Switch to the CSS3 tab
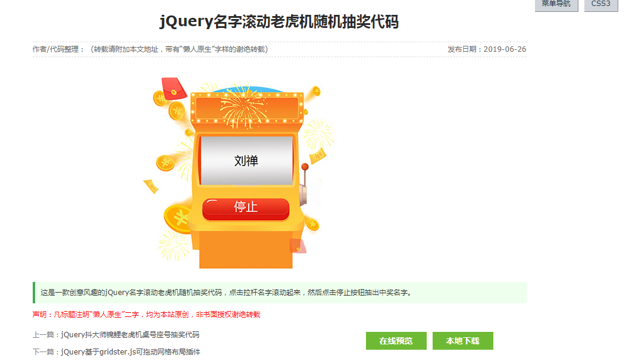Viewport: 629px width, 364px height. 601,5
